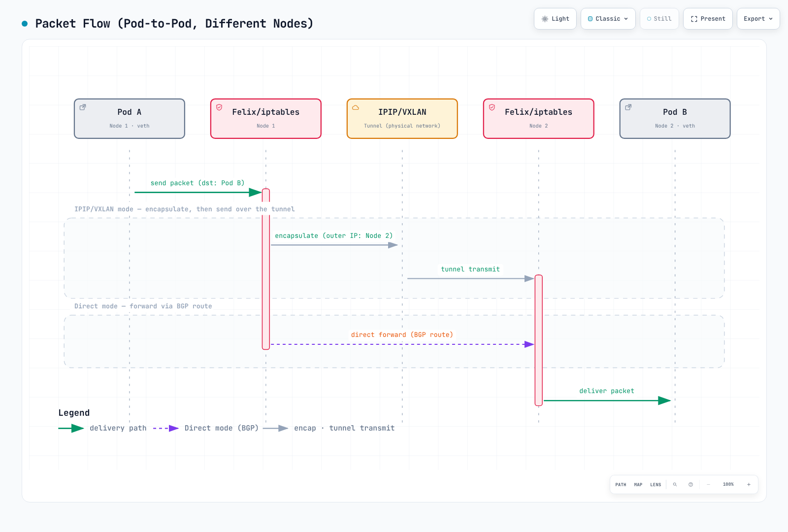Click the 'encapsulate (outer IP: Node 2)' label
This screenshot has width=788, height=532.
click(x=334, y=235)
